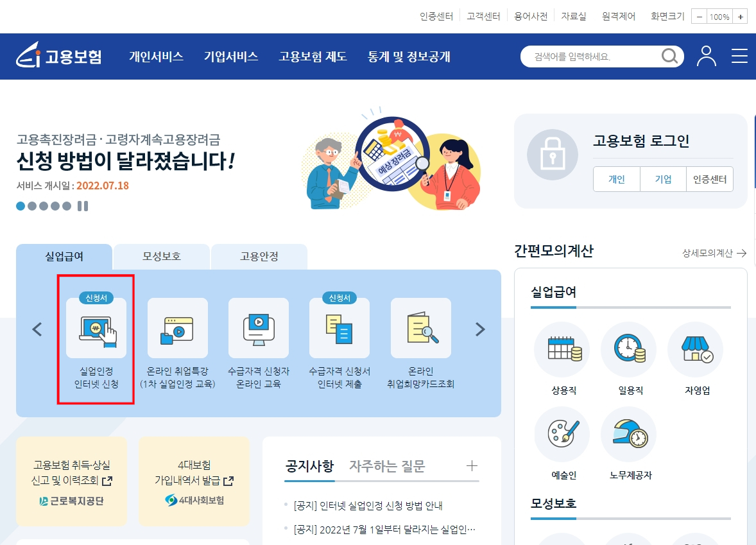Open 온라인 취업희망카드조회 icon
The height and width of the screenshot is (545, 756).
click(421, 328)
